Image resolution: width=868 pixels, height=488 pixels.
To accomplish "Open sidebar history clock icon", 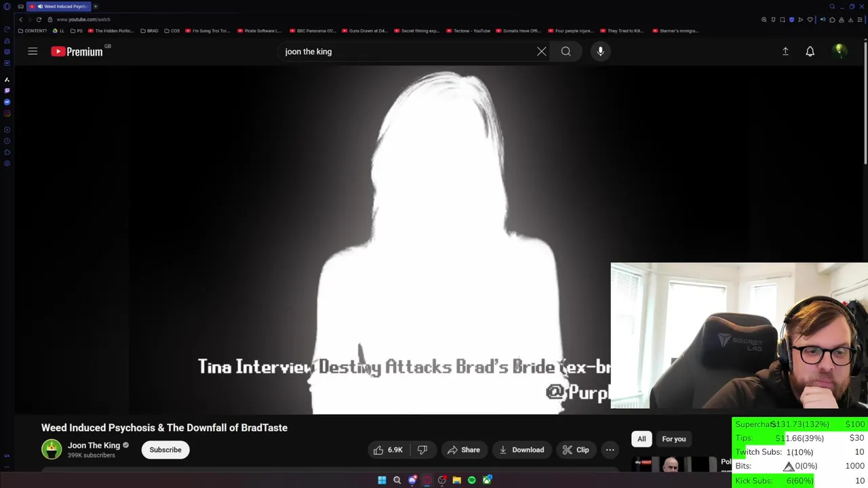I will [7, 141].
